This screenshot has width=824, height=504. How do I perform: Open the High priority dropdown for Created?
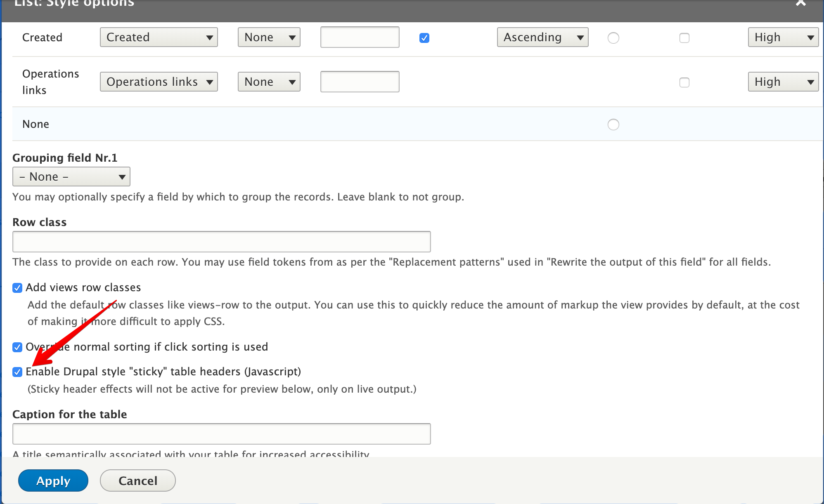(783, 37)
